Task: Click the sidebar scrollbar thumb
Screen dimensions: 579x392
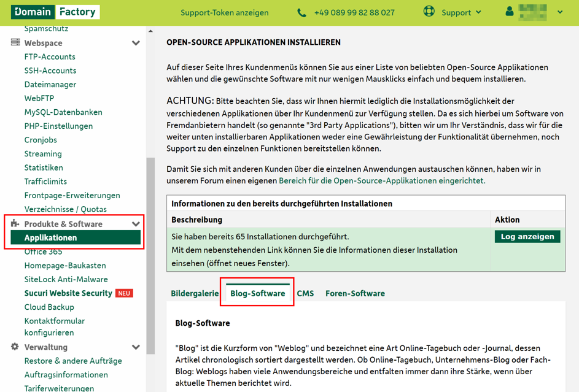Action: click(x=150, y=256)
